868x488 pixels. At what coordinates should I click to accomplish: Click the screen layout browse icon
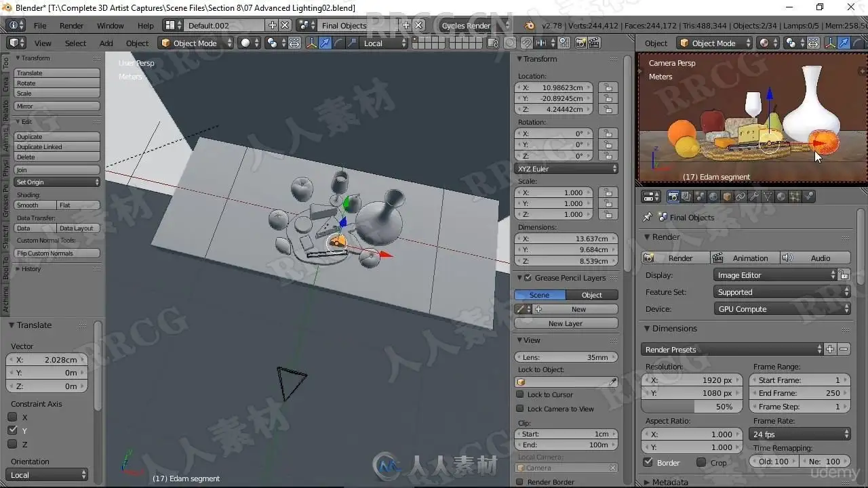(x=173, y=25)
